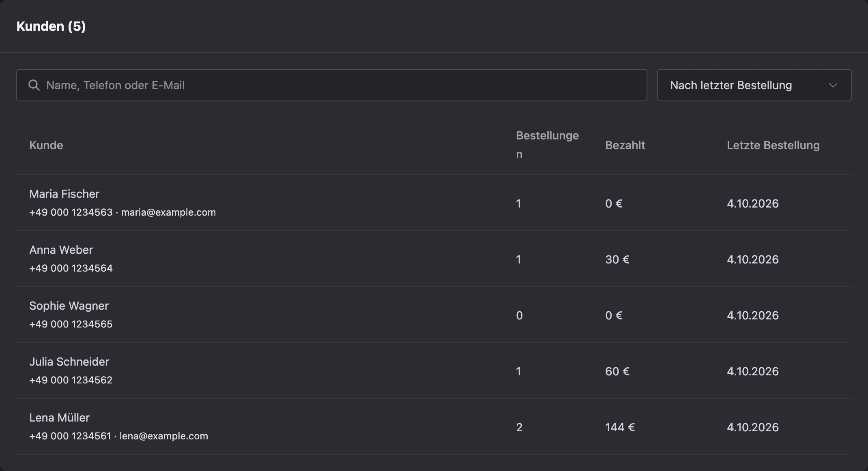Click Sophie Wagner's order count of 0
868x471 pixels.
(519, 315)
